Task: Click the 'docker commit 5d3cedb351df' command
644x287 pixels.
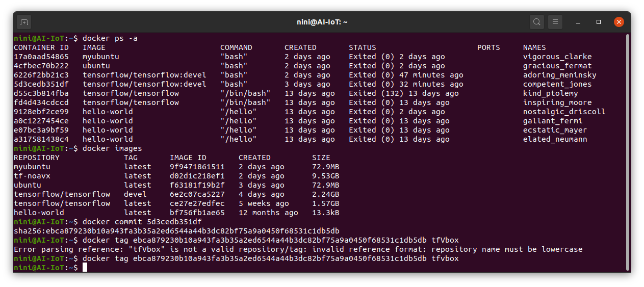Action: pyautogui.click(x=142, y=222)
